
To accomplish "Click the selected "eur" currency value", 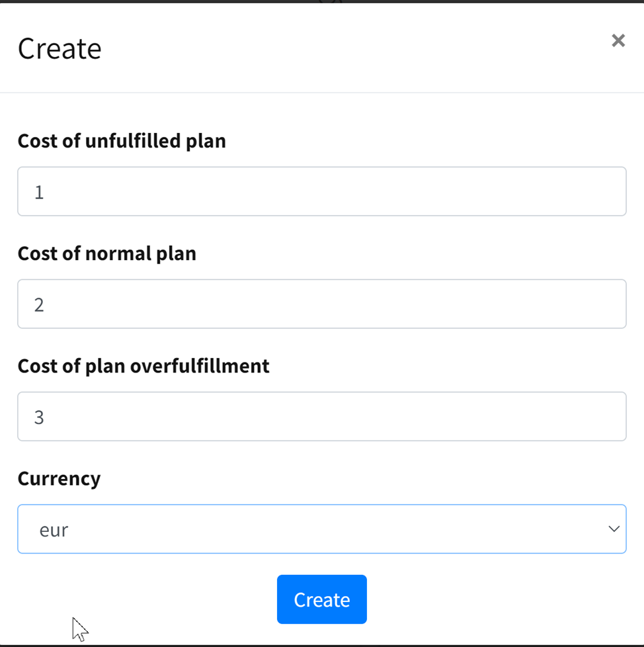I will [x=54, y=530].
